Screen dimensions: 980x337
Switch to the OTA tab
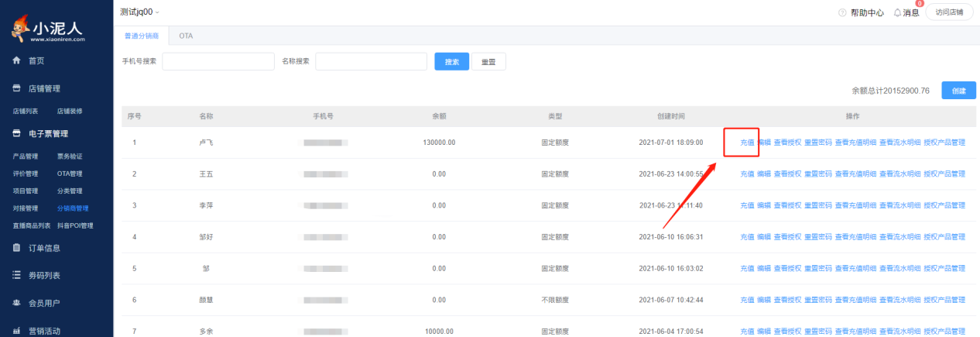186,36
